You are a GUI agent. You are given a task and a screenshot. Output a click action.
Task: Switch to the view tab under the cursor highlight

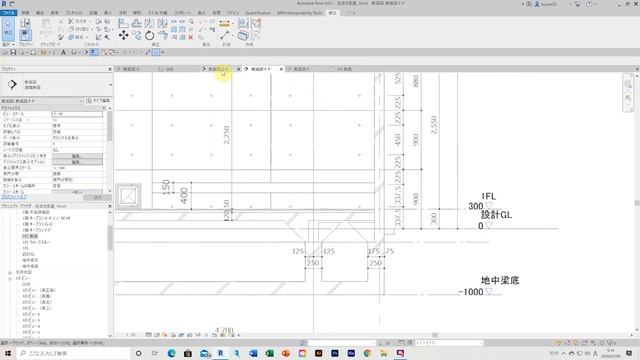pyautogui.click(x=217, y=69)
